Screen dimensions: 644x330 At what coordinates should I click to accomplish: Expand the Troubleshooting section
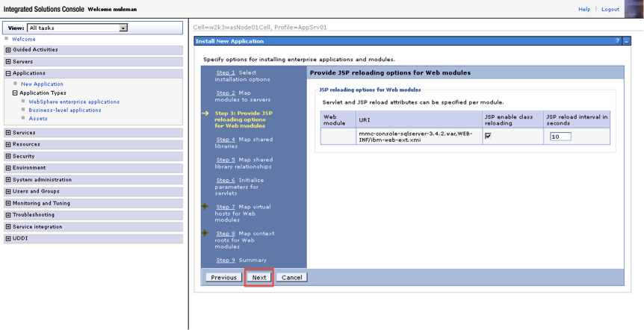click(x=8, y=215)
